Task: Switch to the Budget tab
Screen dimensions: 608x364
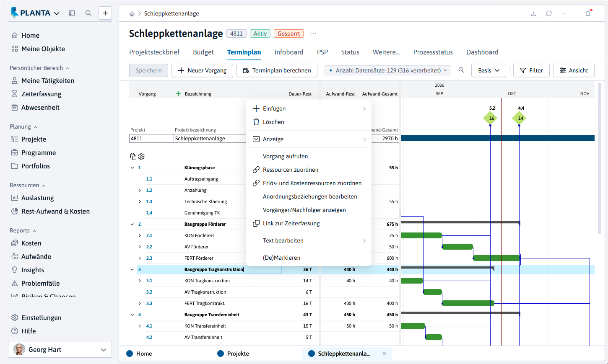Action: 203,52
